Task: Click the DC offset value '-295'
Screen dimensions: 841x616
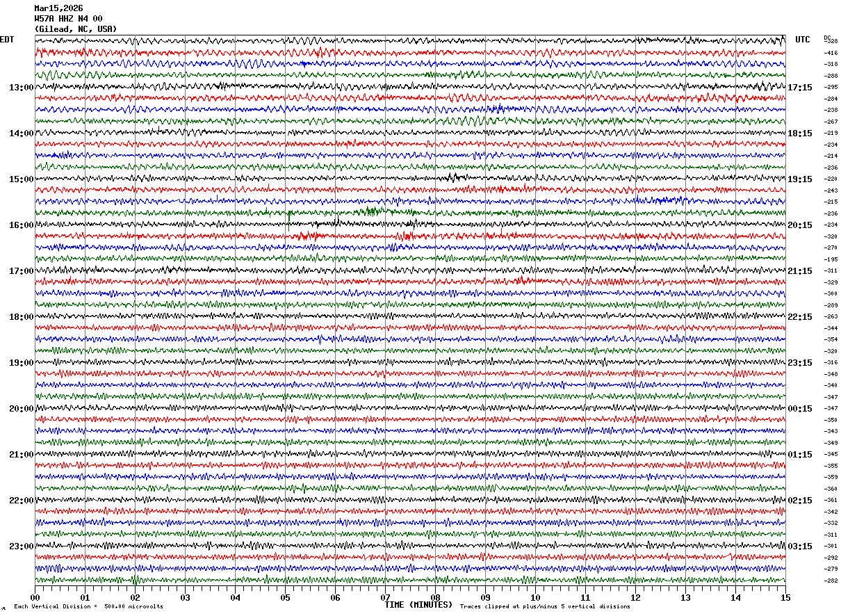Action: coord(831,87)
